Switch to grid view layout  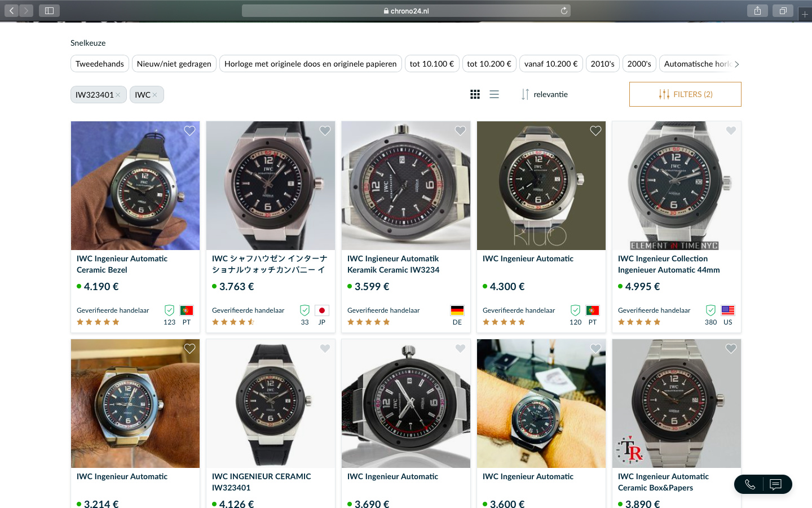coord(475,94)
